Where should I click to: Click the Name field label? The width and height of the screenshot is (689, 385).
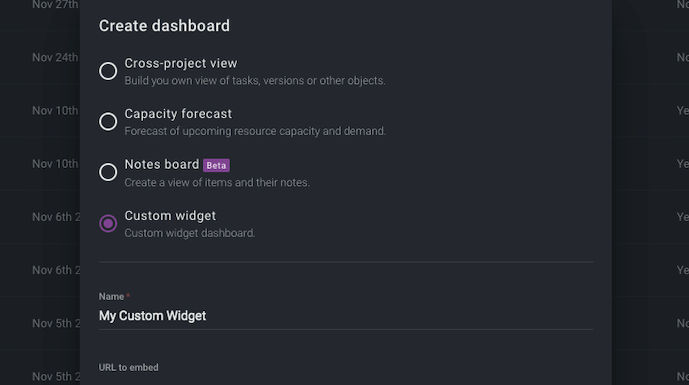point(111,297)
